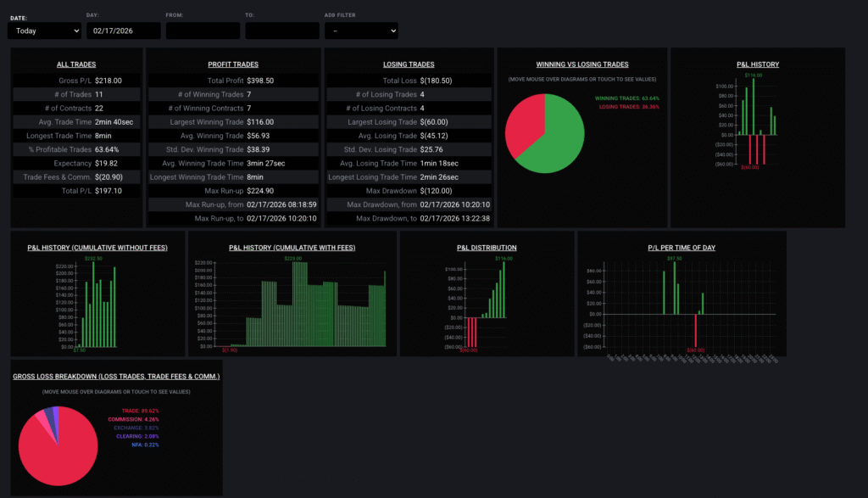Click Max Drawdown, to timestamp 13:22:38
Viewport: 868px width, 498px height.
click(x=455, y=218)
